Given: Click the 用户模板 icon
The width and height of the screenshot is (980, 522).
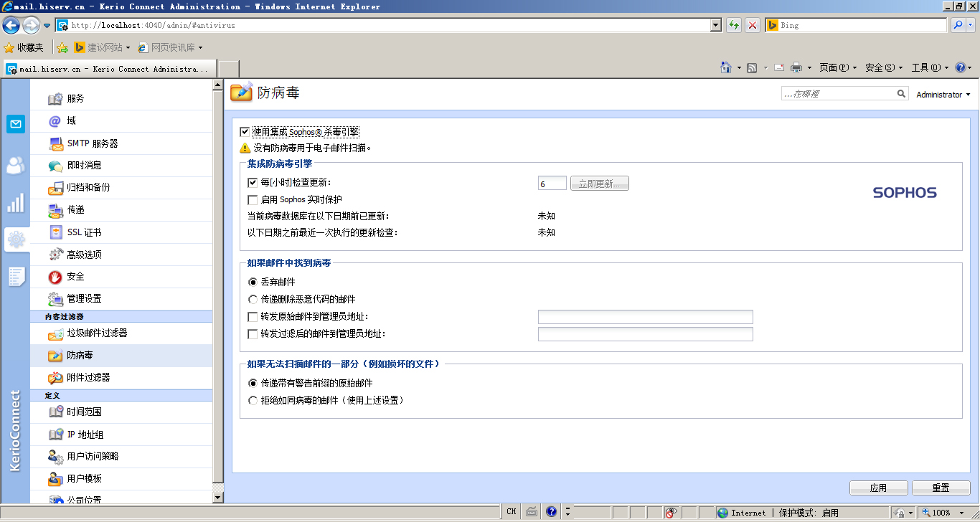Looking at the screenshot, I should (55, 479).
